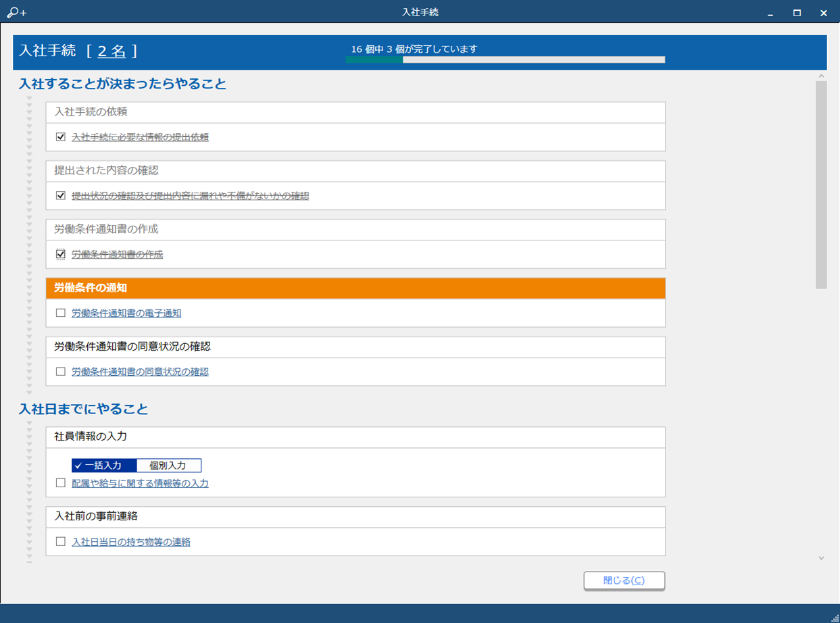Click the scroll up arrow of the scrollbar
The image size is (840, 623).
821,76
